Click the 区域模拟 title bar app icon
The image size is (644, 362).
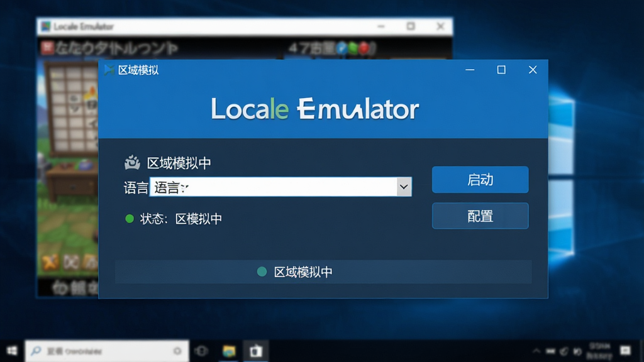coord(109,70)
